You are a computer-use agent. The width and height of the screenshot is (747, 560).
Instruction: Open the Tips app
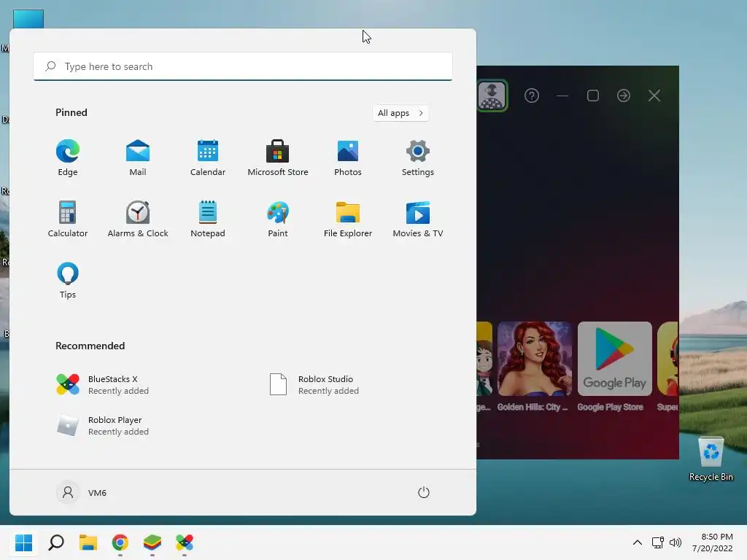[68, 281]
